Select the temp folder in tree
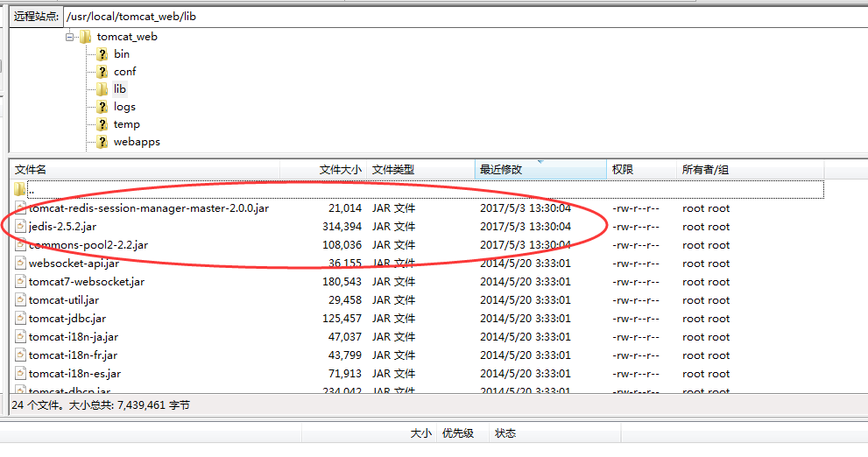 tap(127, 124)
